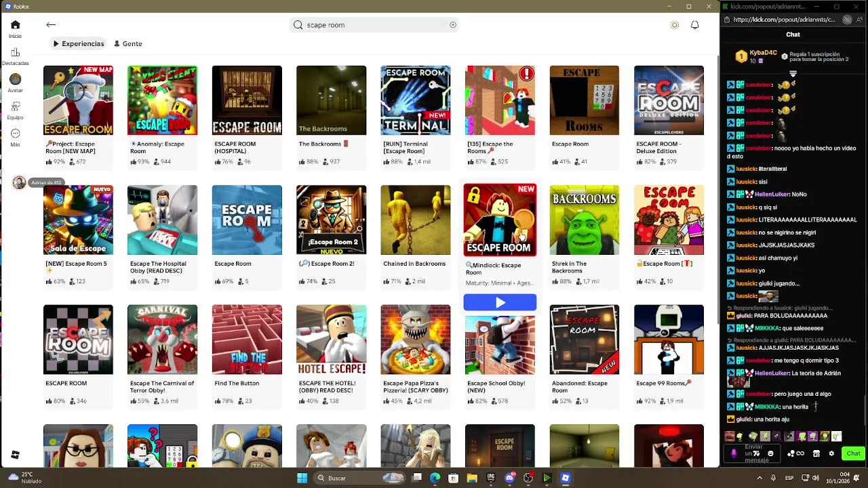Click the back arrow in Roblox
The height and width of the screenshot is (488, 868).
click(51, 25)
